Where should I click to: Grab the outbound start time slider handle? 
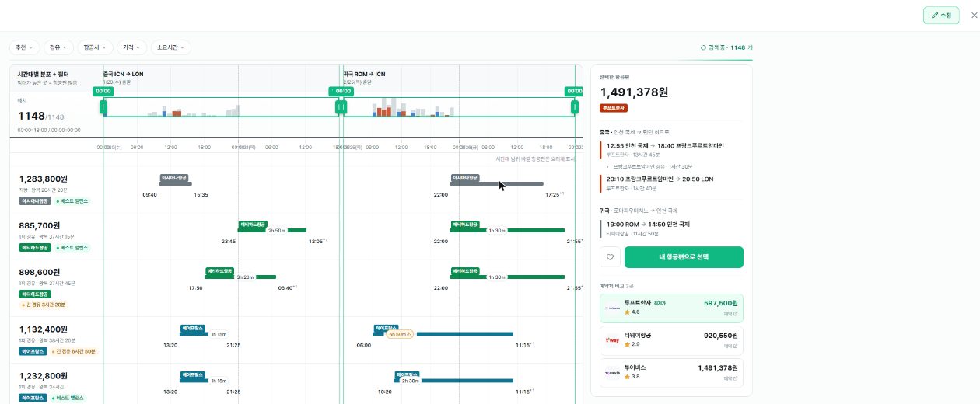pos(103,107)
